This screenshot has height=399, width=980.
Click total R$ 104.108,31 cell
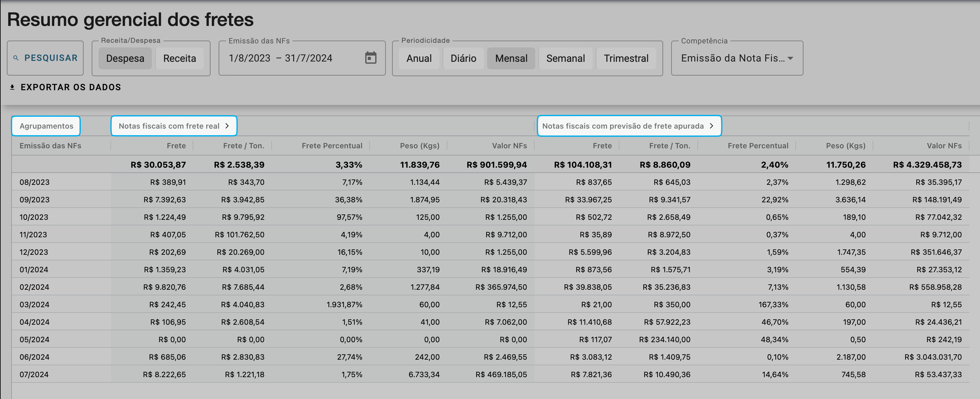click(x=583, y=165)
